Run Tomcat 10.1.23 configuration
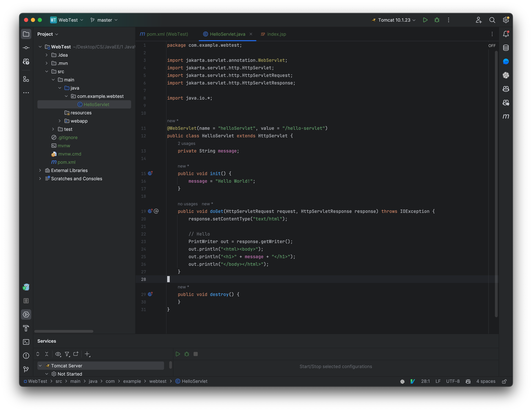The image size is (532, 412). [x=425, y=20]
